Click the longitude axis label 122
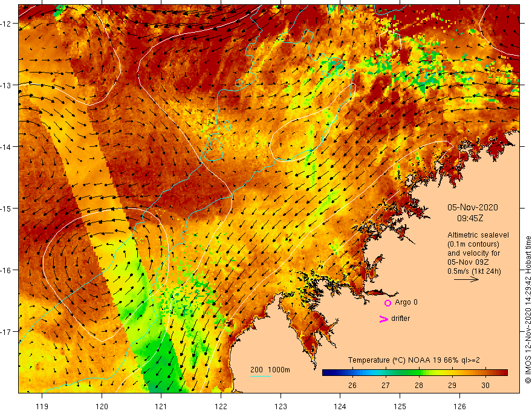Viewport: 532px width, 411px height. coord(221,406)
